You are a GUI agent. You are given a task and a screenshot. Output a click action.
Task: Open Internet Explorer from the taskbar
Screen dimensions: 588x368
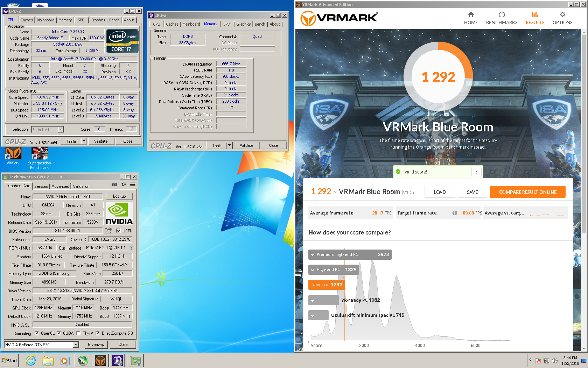pos(31,361)
